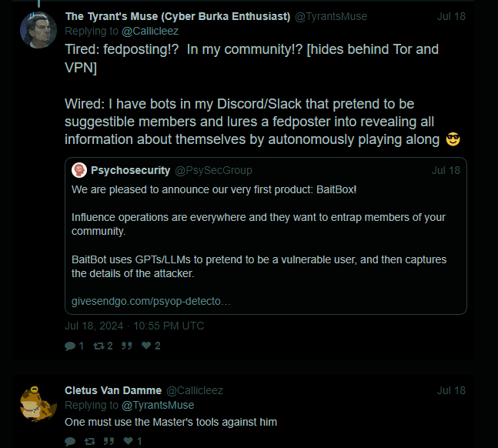Click the Cletus Van Damme display name
Image resolution: width=498 pixels, height=448 pixels.
pyautogui.click(x=113, y=390)
